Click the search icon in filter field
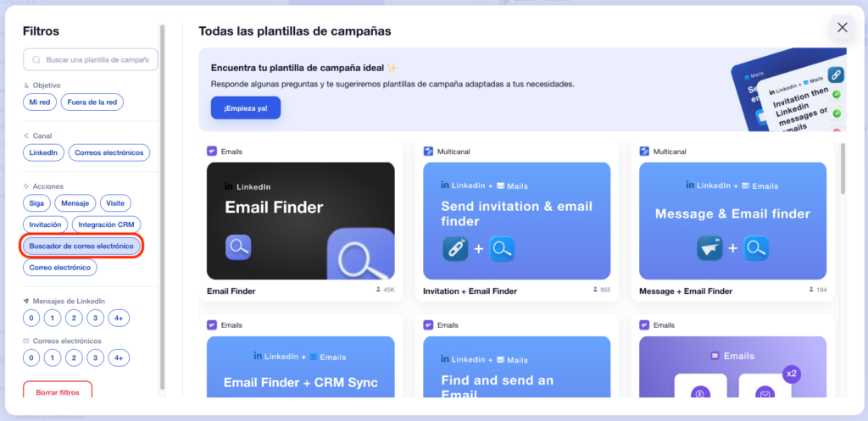 coord(36,60)
